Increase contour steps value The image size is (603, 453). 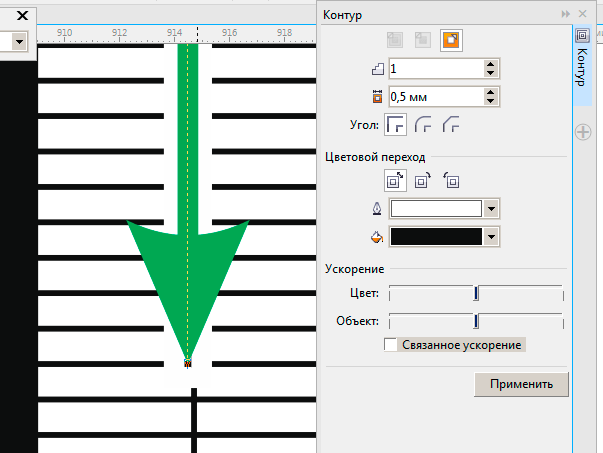[x=490, y=64]
